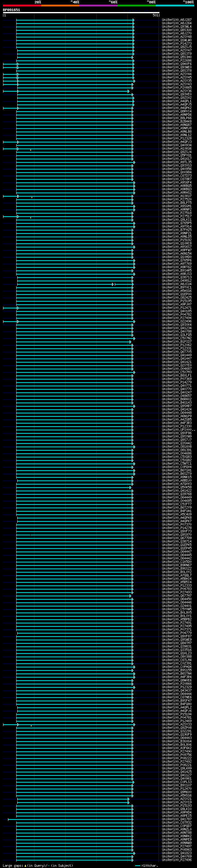Select hit UniRef100_C5WTC1
The image size is (197, 868).
tap(177, 464)
